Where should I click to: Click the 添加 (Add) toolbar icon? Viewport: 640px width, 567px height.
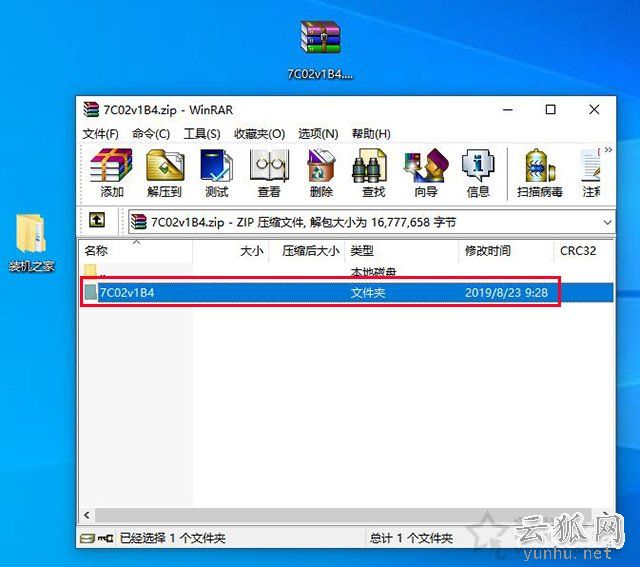click(x=111, y=173)
